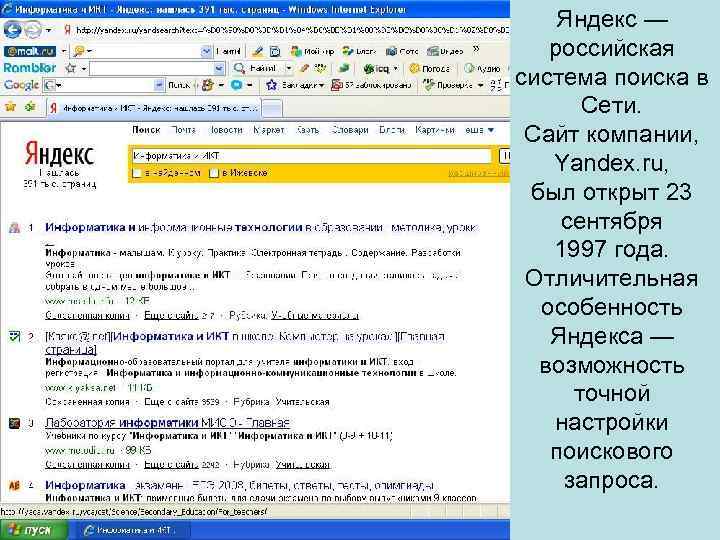Open Видео from the mail.ru toolbar
The height and width of the screenshot is (540, 720).
click(x=445, y=51)
